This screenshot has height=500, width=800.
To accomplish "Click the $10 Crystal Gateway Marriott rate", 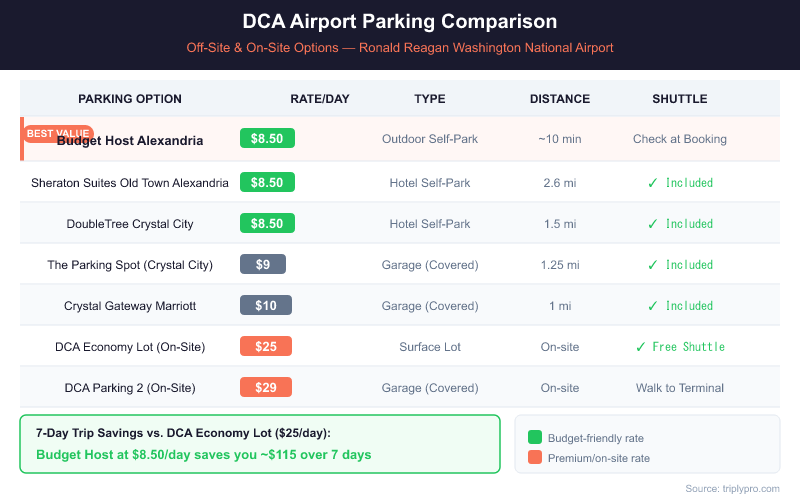I will click(x=266, y=306).
